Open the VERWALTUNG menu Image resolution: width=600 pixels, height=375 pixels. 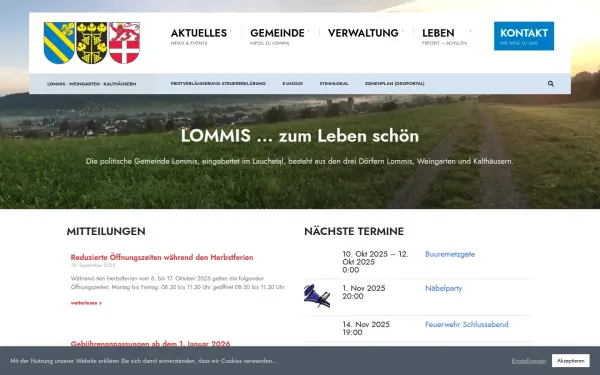click(363, 33)
